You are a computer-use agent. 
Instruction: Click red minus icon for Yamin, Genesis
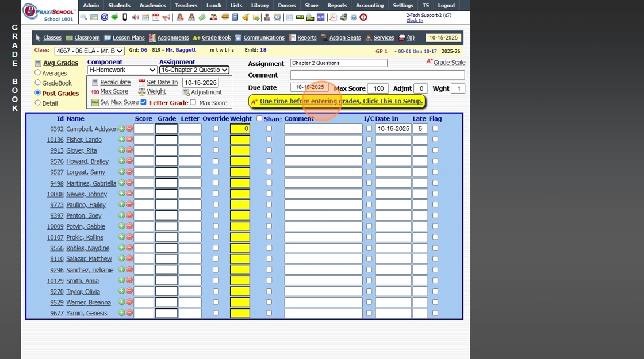pos(129,312)
